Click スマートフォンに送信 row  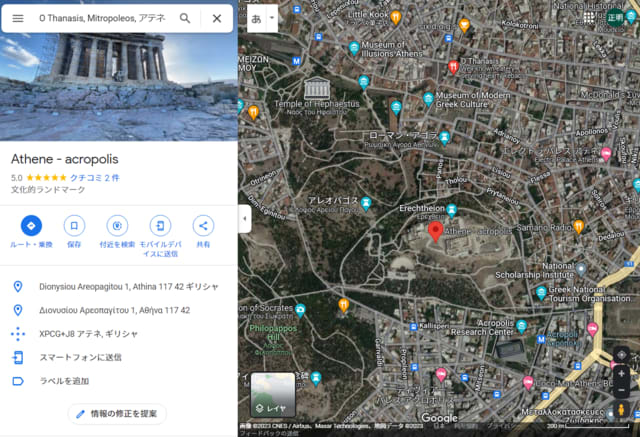pyautogui.click(x=119, y=357)
